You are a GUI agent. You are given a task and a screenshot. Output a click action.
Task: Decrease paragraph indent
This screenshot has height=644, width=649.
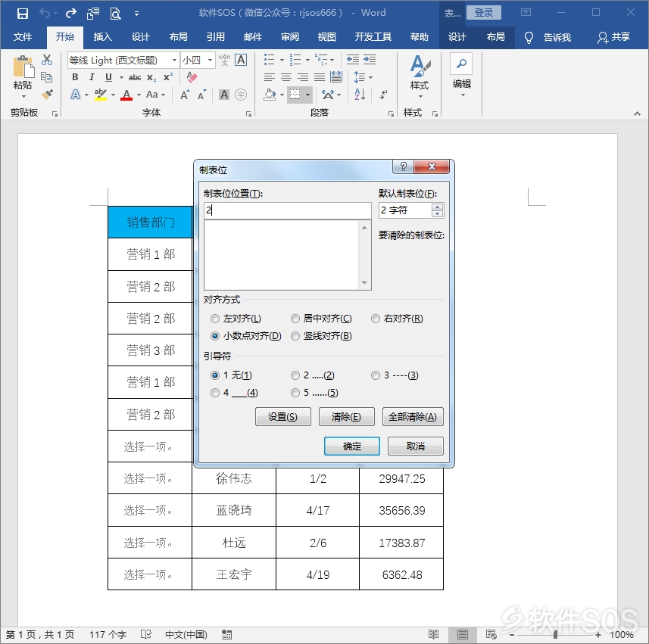353,60
